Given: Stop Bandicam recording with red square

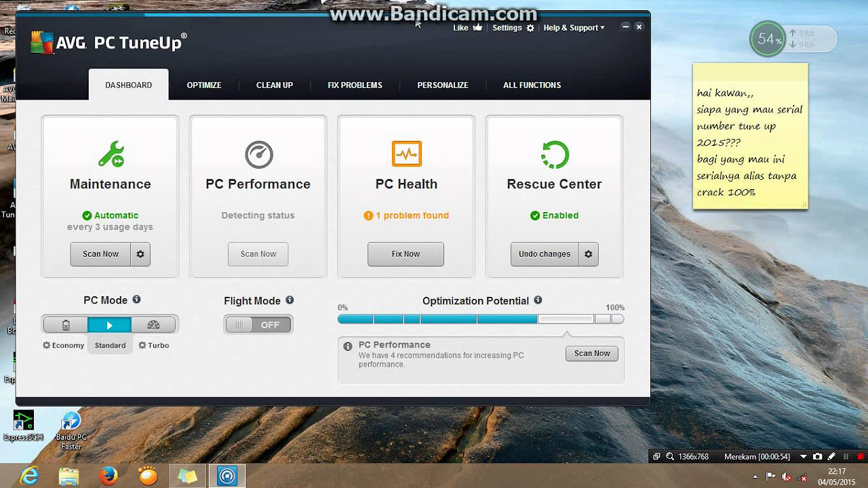Looking at the screenshot, I should click(861, 457).
